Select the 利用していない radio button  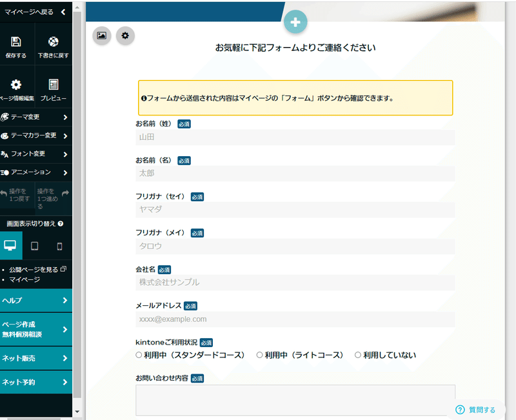tap(358, 355)
